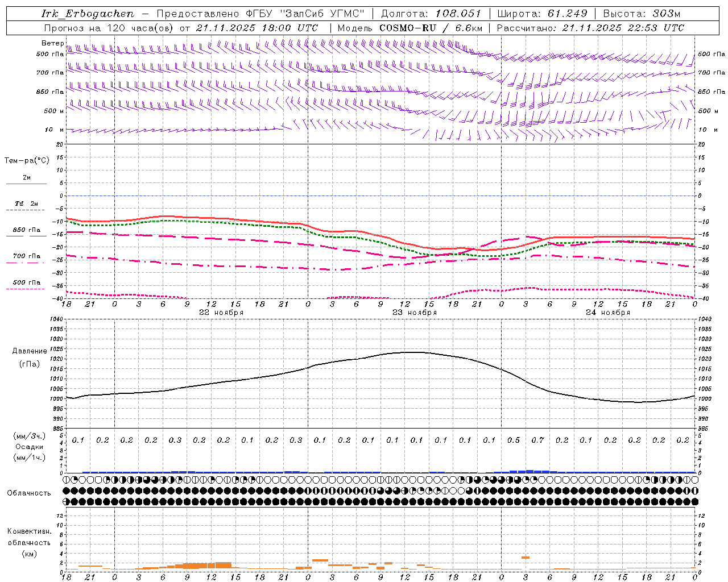Click the (мм/1ч.) units label

(x=30, y=458)
